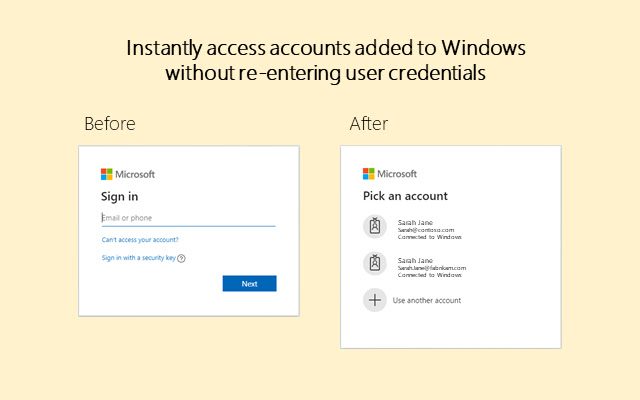Click the blue Next button
This screenshot has width=640, height=400.
(249, 284)
